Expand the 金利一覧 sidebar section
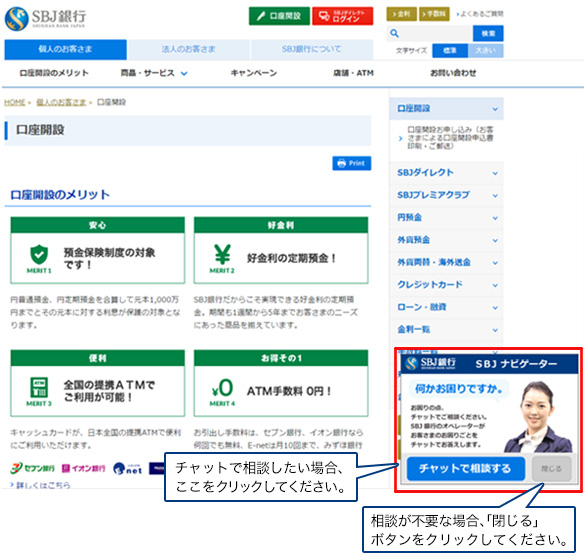 pyautogui.click(x=447, y=329)
